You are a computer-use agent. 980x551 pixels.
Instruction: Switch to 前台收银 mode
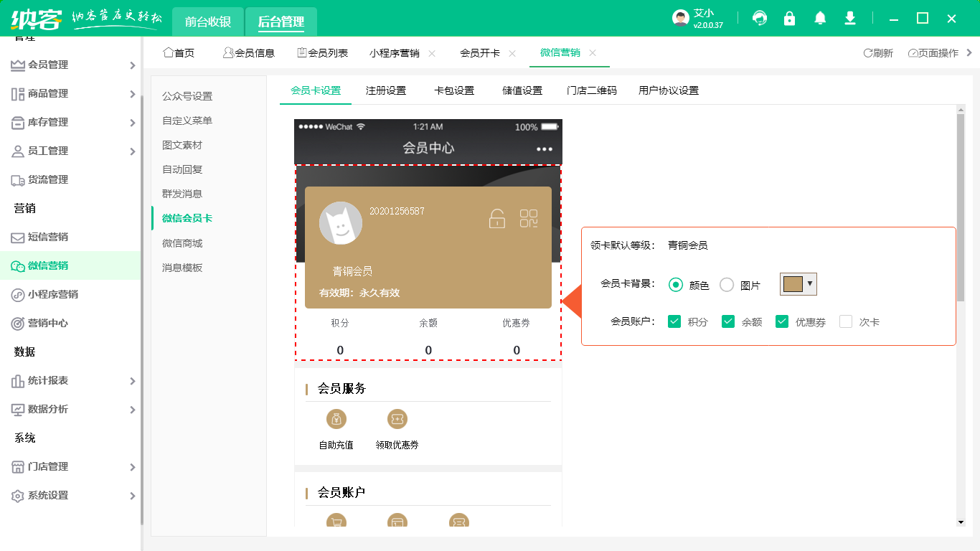(207, 22)
